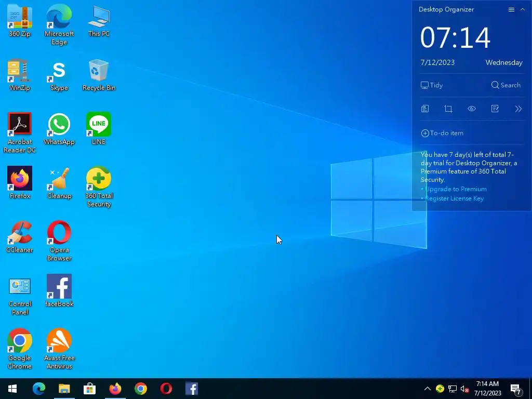Open the Desktop Organizer hamburger menu

511,9
